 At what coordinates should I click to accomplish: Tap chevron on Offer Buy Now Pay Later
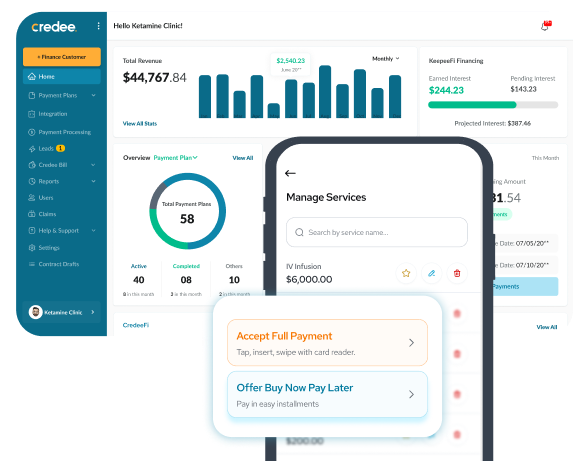tap(411, 394)
